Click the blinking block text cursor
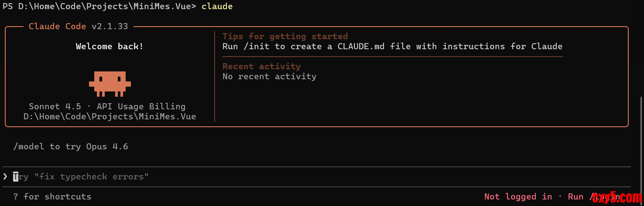The image size is (644, 206). [16, 176]
